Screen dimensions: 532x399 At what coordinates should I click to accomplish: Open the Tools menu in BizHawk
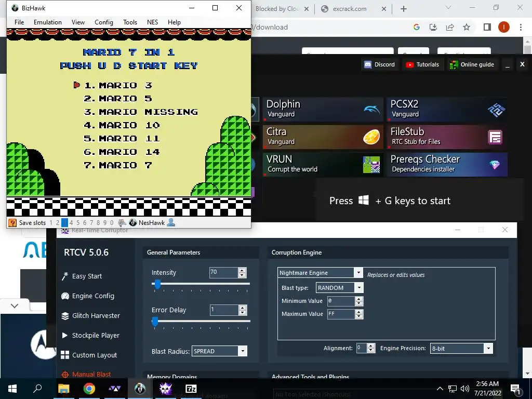point(130,22)
